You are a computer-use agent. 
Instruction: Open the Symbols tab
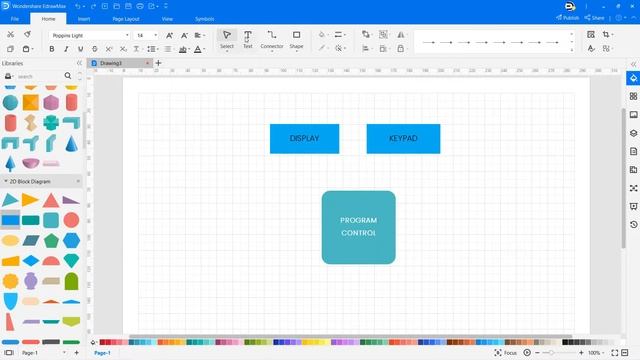204,19
